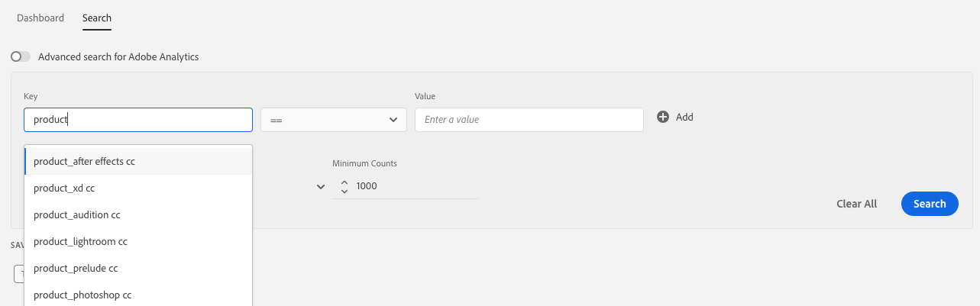Select product_xd cc from suggestions

pyautogui.click(x=137, y=188)
